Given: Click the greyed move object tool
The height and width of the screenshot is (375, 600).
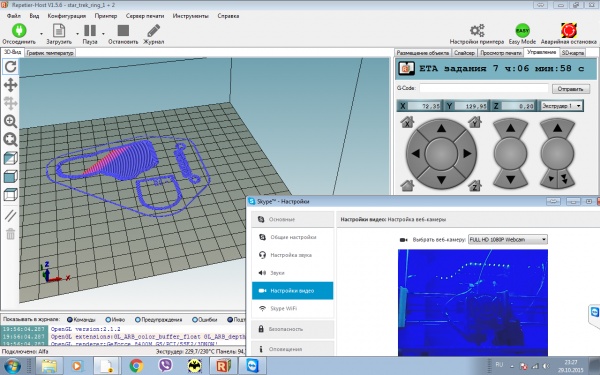Looking at the screenshot, I should click(11, 103).
